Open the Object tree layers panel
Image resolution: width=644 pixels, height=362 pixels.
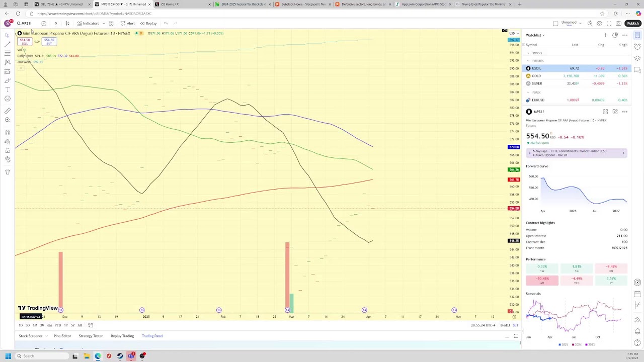(x=637, y=58)
